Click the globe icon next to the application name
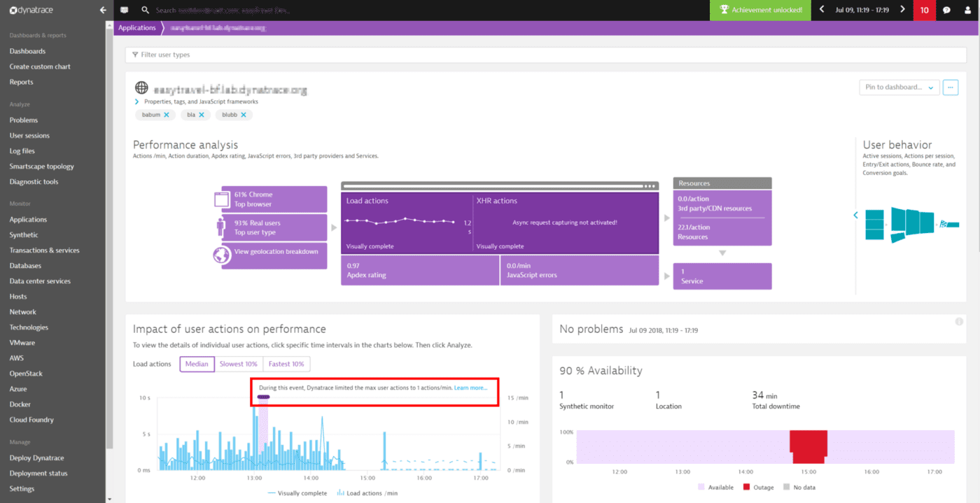The height and width of the screenshot is (503, 980). [141, 88]
